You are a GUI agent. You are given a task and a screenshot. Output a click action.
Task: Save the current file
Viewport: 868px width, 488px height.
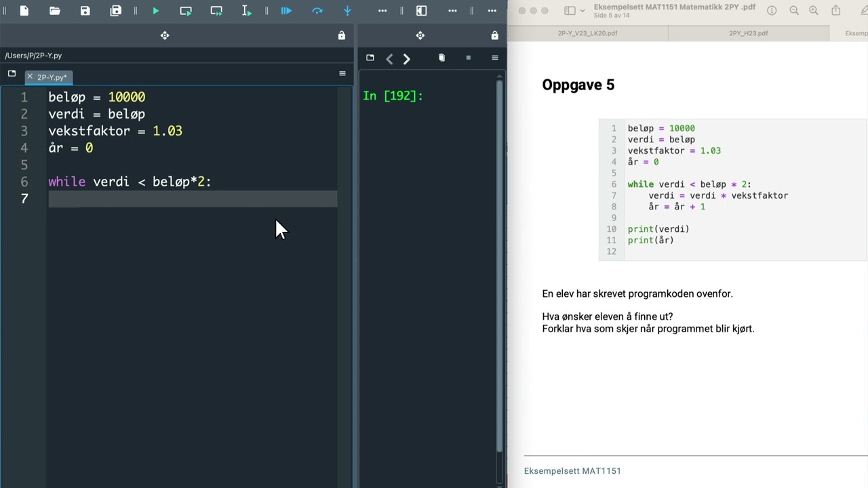(x=85, y=11)
